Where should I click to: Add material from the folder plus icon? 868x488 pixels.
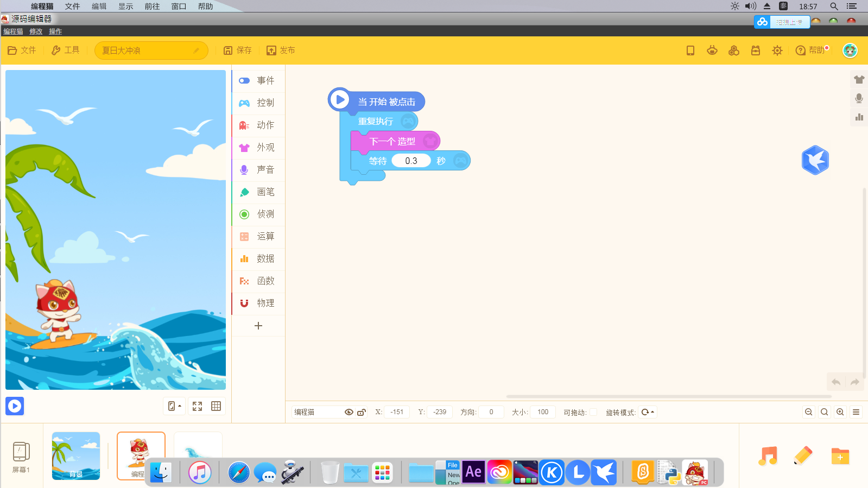(x=840, y=456)
